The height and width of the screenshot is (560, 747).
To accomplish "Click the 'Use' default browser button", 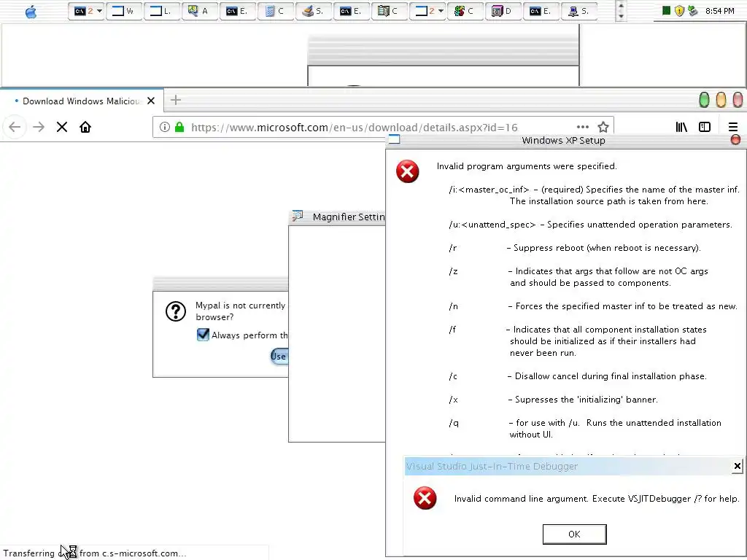I will 279,356.
